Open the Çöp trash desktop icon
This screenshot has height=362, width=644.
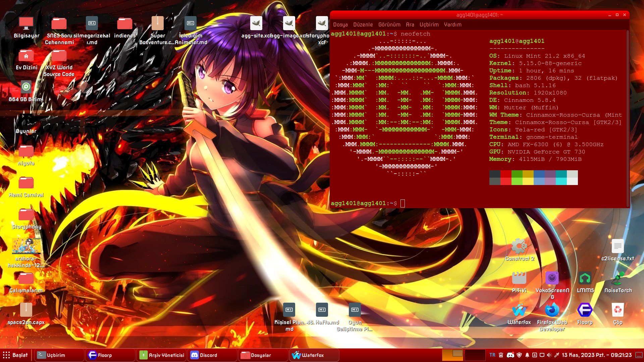pos(618,311)
